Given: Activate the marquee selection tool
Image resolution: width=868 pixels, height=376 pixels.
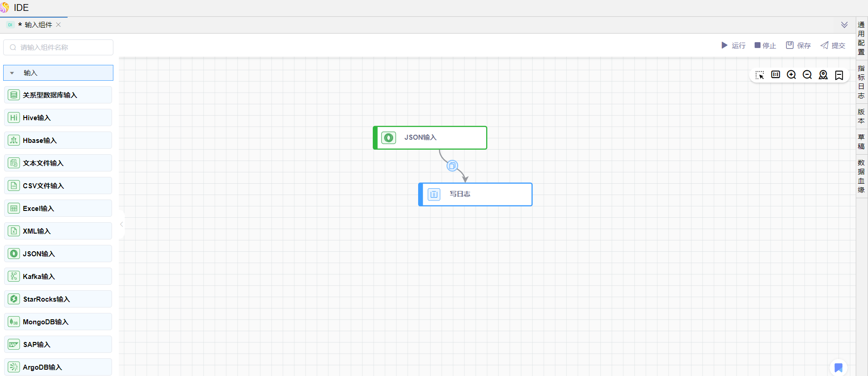Looking at the screenshot, I should pyautogui.click(x=760, y=75).
